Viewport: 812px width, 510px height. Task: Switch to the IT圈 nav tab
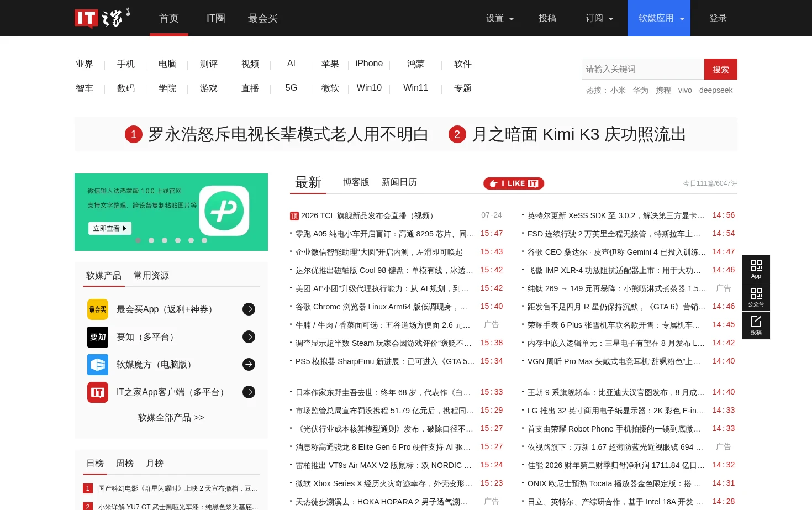click(216, 18)
